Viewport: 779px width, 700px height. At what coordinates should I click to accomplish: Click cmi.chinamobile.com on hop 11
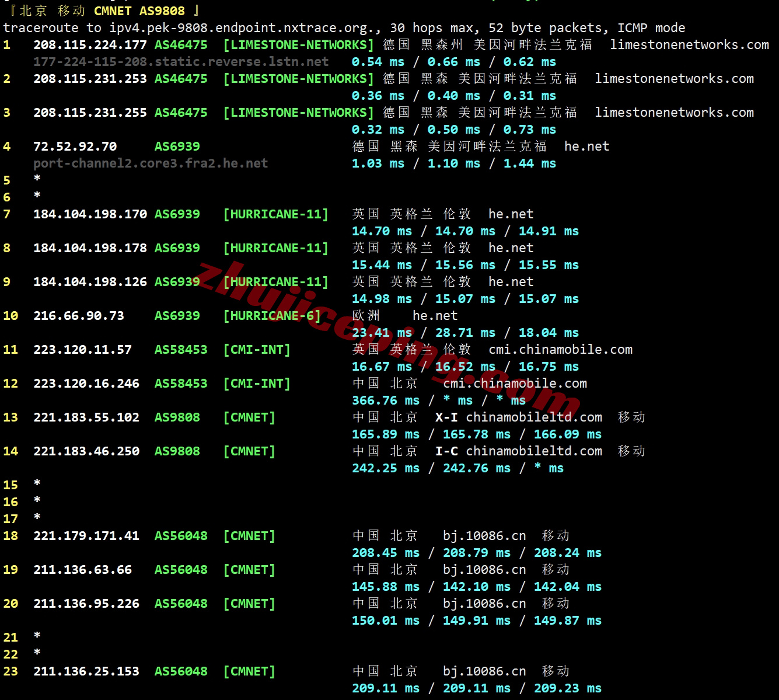(x=561, y=350)
